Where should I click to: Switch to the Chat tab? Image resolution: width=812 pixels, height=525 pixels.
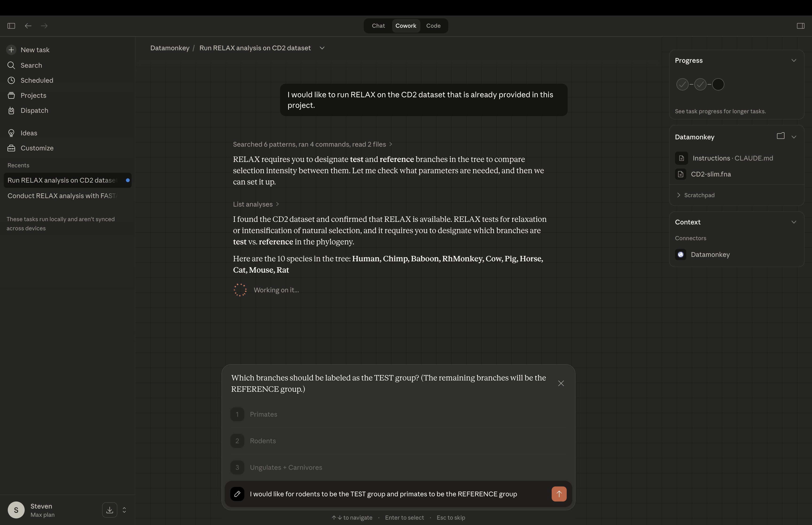pyautogui.click(x=378, y=26)
